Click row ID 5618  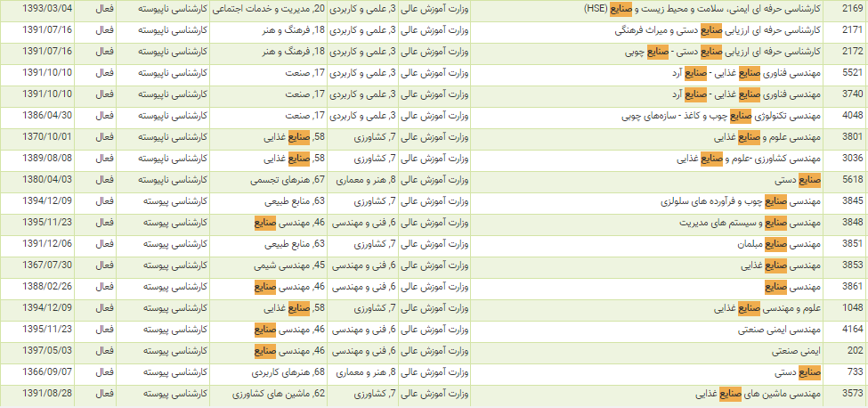tap(852, 180)
